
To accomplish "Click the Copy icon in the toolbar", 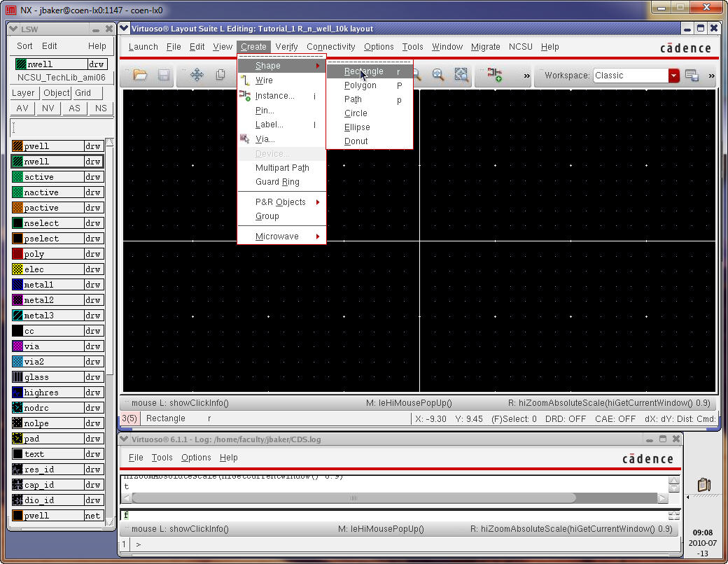I will click(x=220, y=75).
